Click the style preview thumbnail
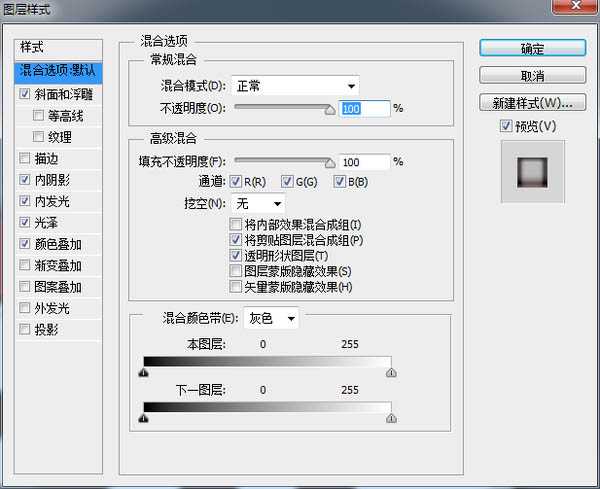 pos(532,172)
